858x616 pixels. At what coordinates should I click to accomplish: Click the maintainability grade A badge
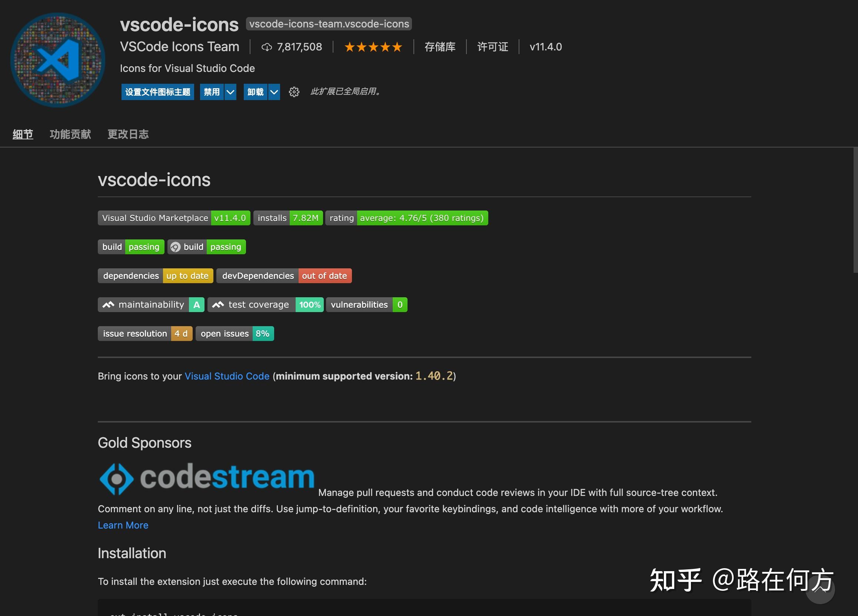click(x=150, y=305)
